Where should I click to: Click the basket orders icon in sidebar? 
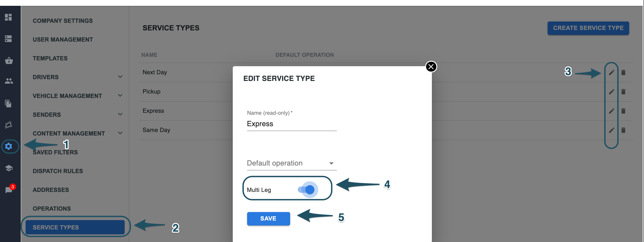coord(9,60)
